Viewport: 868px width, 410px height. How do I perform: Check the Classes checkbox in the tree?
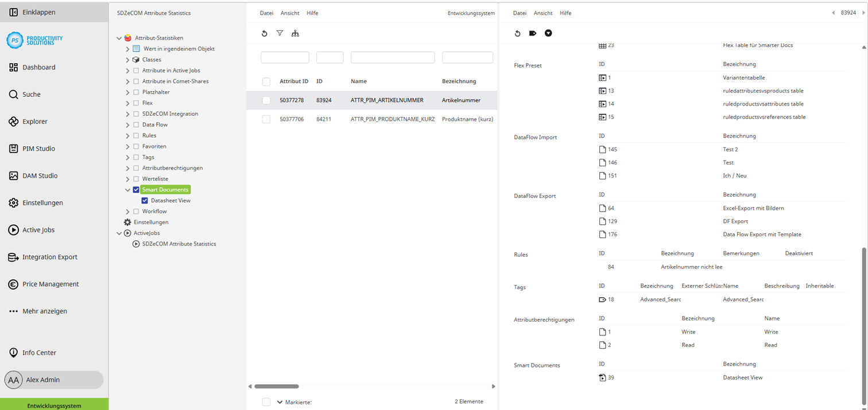click(x=136, y=59)
